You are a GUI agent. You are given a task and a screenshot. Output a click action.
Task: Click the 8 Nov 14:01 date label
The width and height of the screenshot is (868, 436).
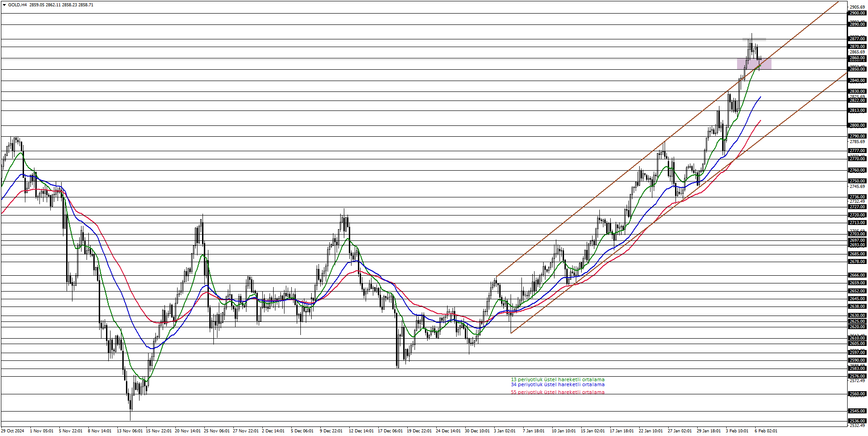(x=100, y=431)
